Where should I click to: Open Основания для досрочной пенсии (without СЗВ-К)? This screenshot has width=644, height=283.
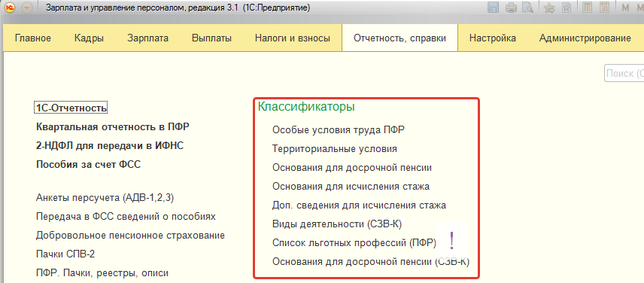tap(352, 168)
